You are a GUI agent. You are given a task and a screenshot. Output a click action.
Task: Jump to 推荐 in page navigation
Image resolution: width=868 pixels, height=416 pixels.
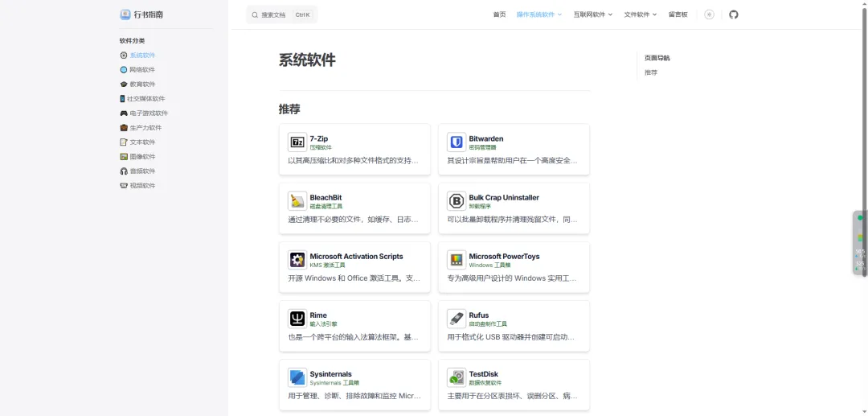[x=651, y=72]
